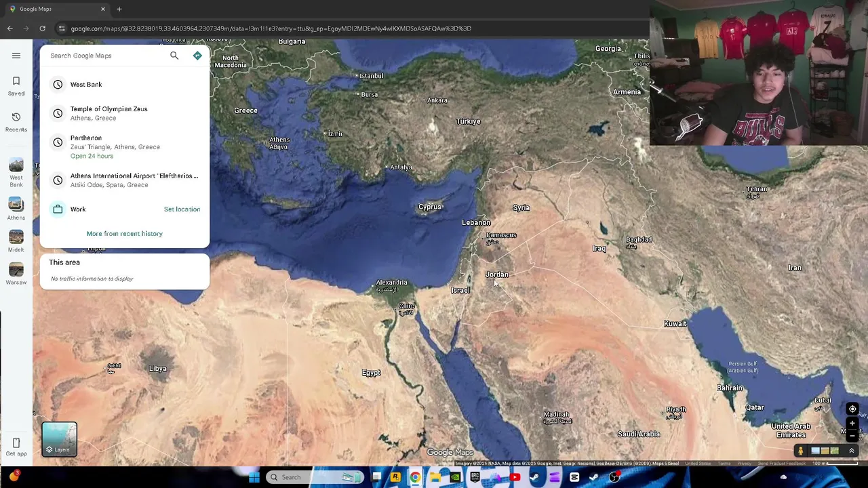This screenshot has width=868, height=488.
Task: Select Athens International Airport recent search
Action: 125,180
